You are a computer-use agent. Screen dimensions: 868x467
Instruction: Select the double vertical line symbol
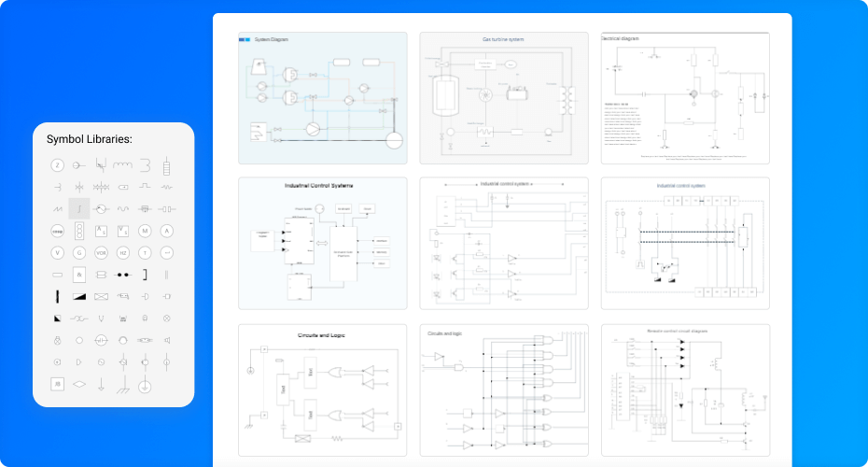tap(167, 275)
